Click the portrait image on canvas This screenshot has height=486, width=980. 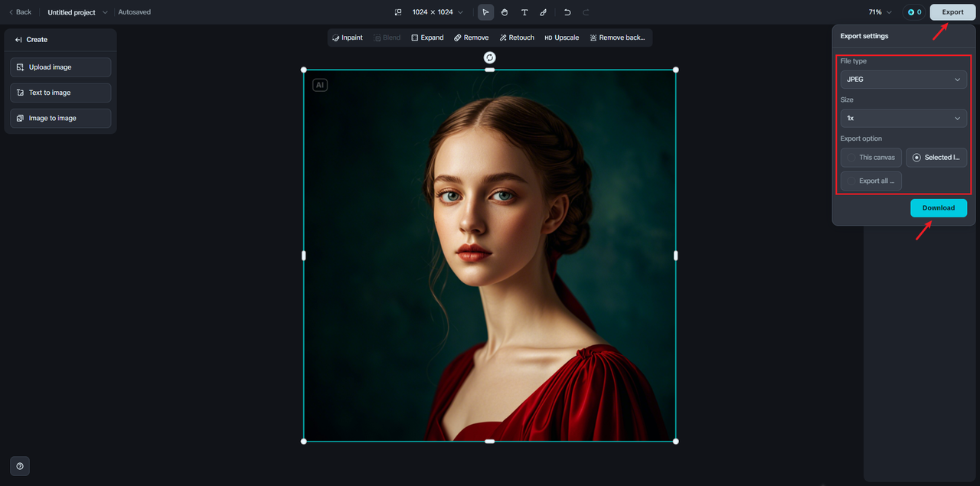coord(490,256)
